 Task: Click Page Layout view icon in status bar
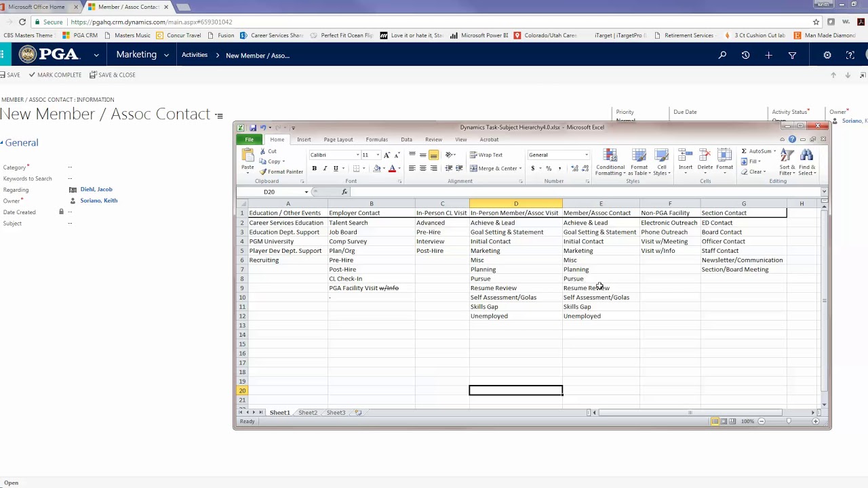[x=724, y=422]
